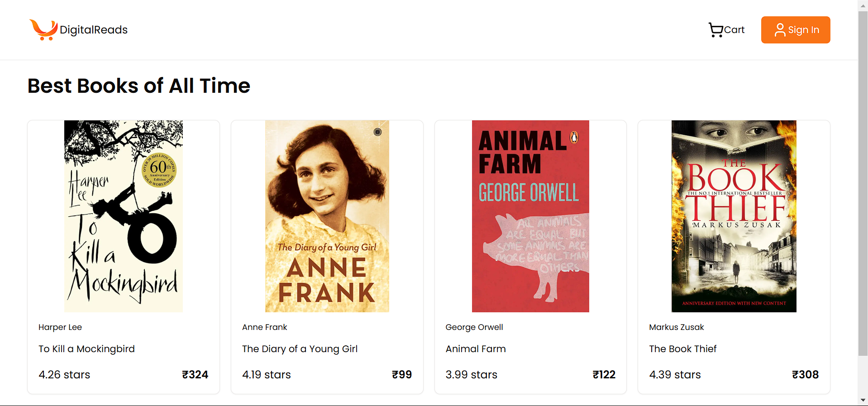
Task: Click author name George Orwell
Action: pos(474,327)
